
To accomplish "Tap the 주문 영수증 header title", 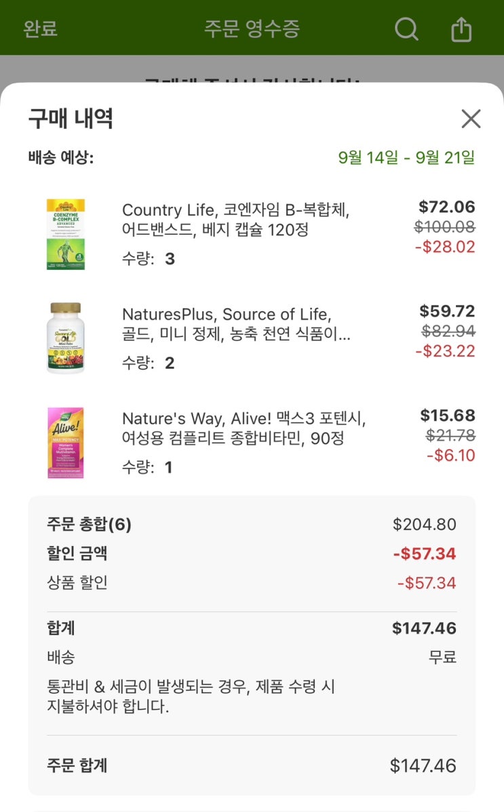I will point(252,29).
